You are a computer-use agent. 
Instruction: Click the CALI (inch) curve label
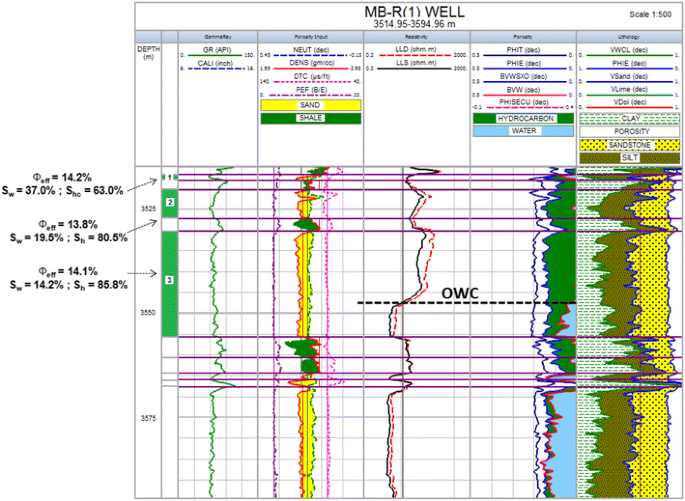coord(217,63)
